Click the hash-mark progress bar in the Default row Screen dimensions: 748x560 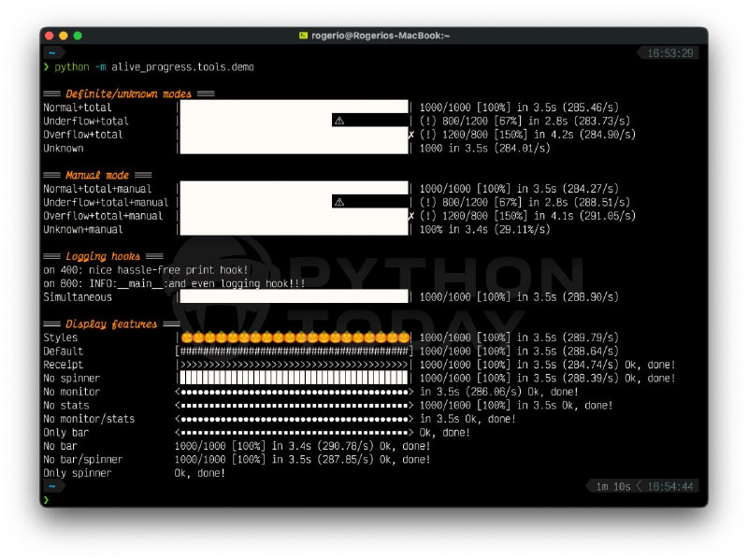[x=294, y=352]
